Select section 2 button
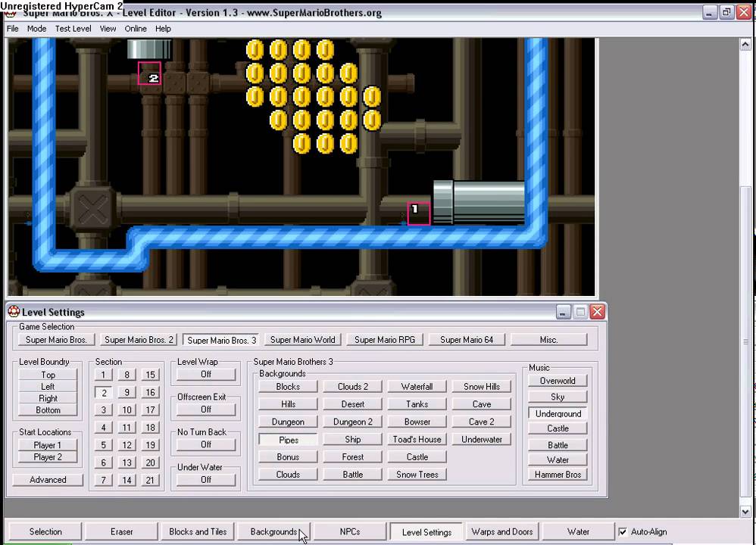This screenshot has width=756, height=545. [103, 393]
